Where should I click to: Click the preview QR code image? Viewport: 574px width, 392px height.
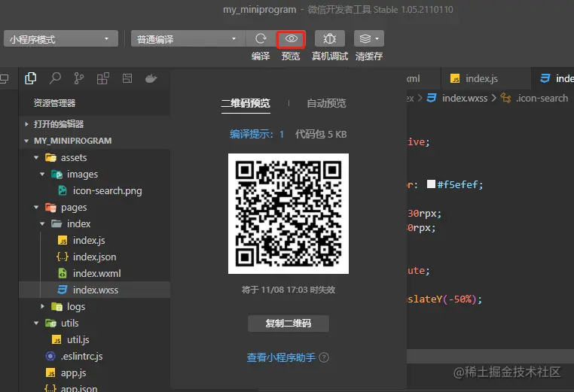pyautogui.click(x=289, y=214)
